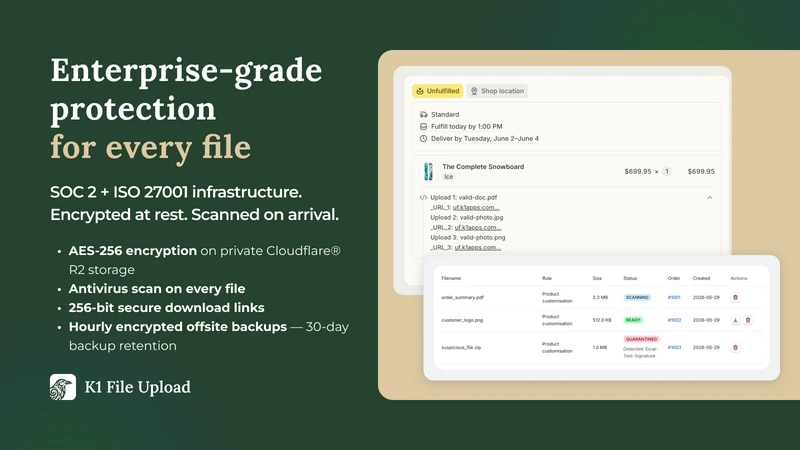Open the snowboard product thumbnail

point(429,171)
